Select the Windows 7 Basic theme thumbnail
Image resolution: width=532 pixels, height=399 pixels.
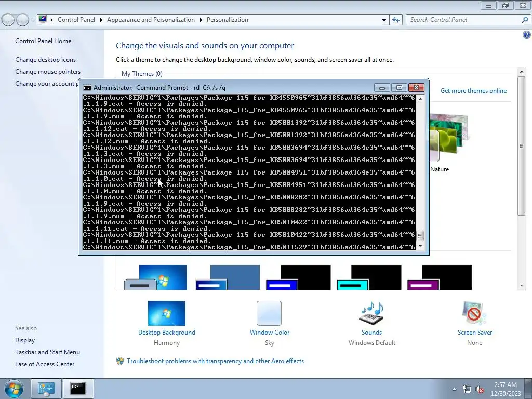tap(156, 277)
